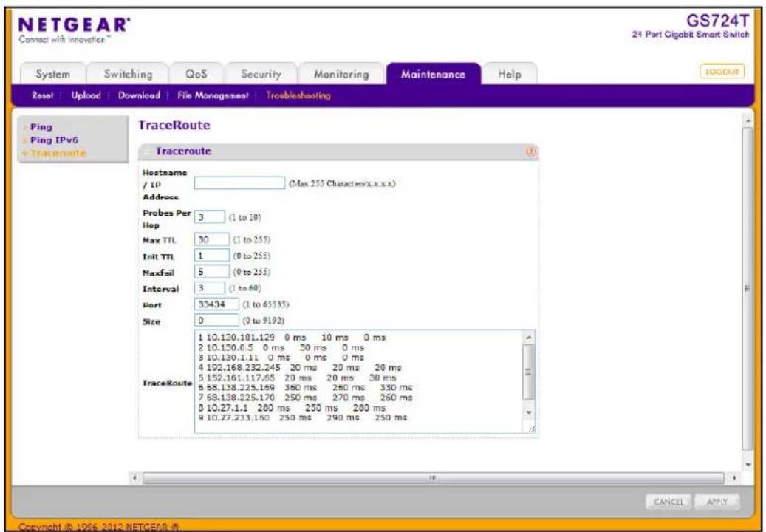Screen dimensions: 766x532
Task: Click the Size field
Action: [216, 321]
